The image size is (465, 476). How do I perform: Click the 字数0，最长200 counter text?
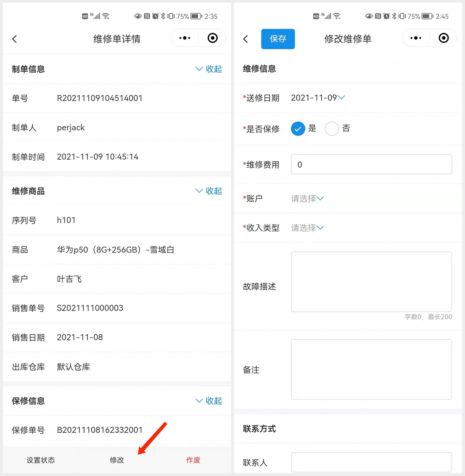[x=428, y=317]
